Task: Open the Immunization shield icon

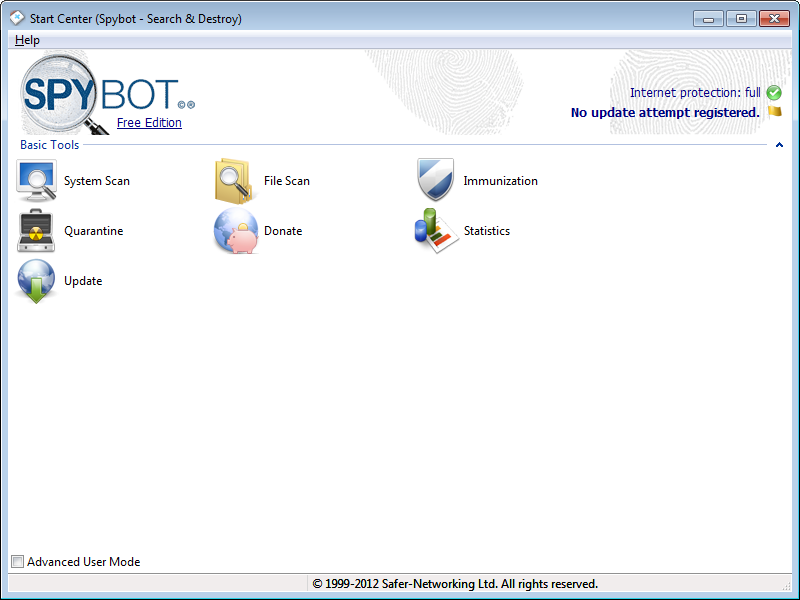Action: pos(435,181)
